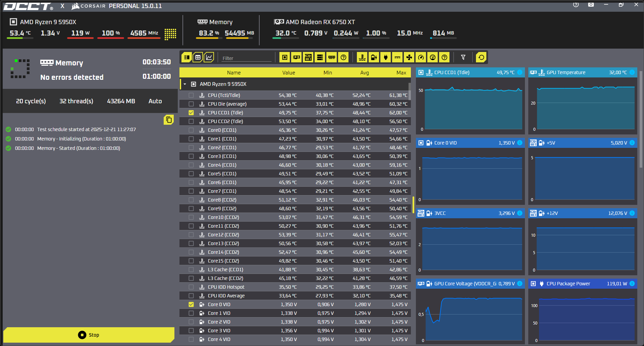Open the funnel filter options
644x346 pixels.
(x=463, y=57)
